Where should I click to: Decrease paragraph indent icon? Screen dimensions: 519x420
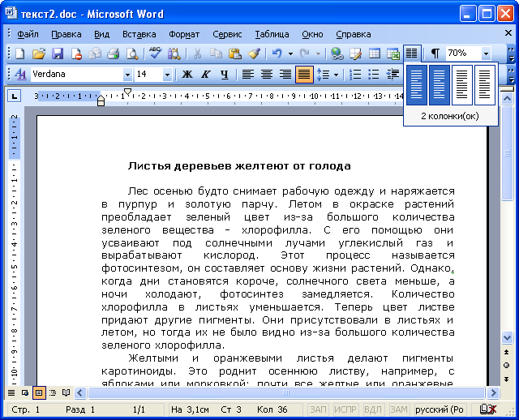point(392,74)
